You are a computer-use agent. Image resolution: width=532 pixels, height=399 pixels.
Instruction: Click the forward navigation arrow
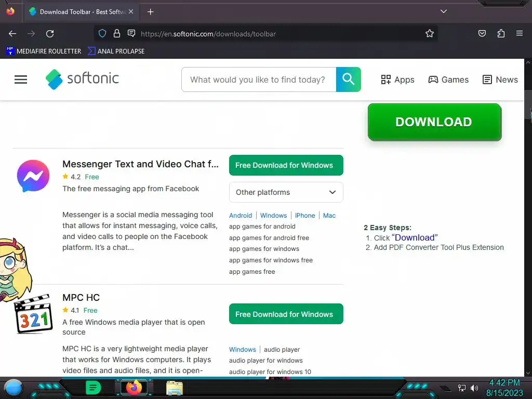pyautogui.click(x=31, y=34)
